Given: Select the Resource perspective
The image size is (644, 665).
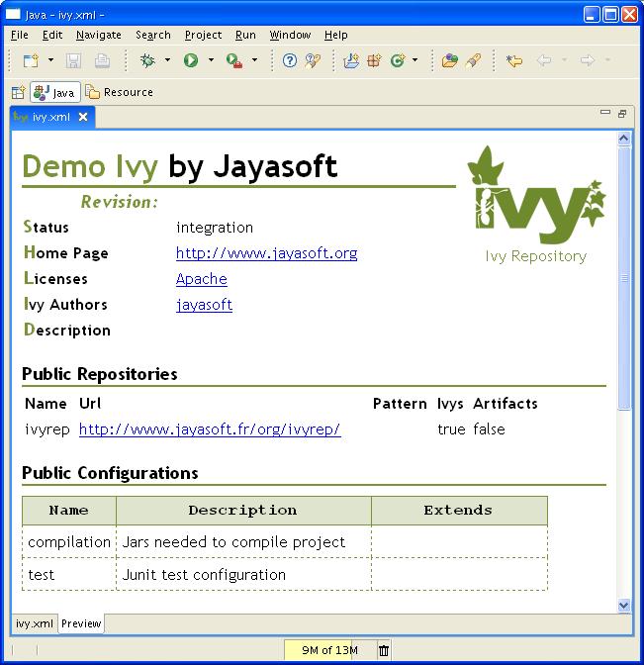Looking at the screenshot, I should point(120,92).
